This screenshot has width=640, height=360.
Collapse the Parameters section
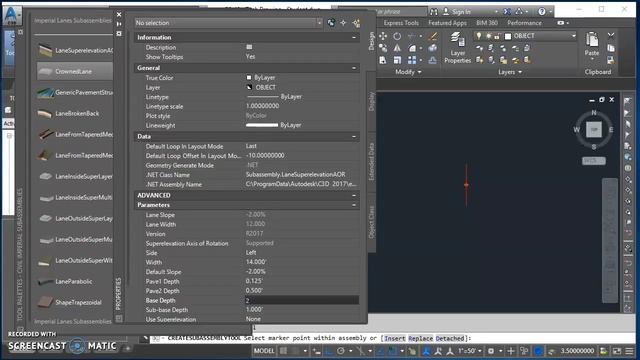point(354,205)
